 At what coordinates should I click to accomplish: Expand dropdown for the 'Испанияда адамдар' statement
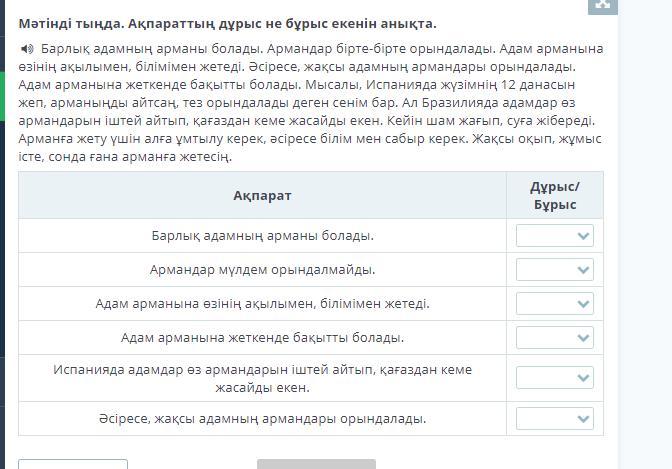[x=555, y=378]
